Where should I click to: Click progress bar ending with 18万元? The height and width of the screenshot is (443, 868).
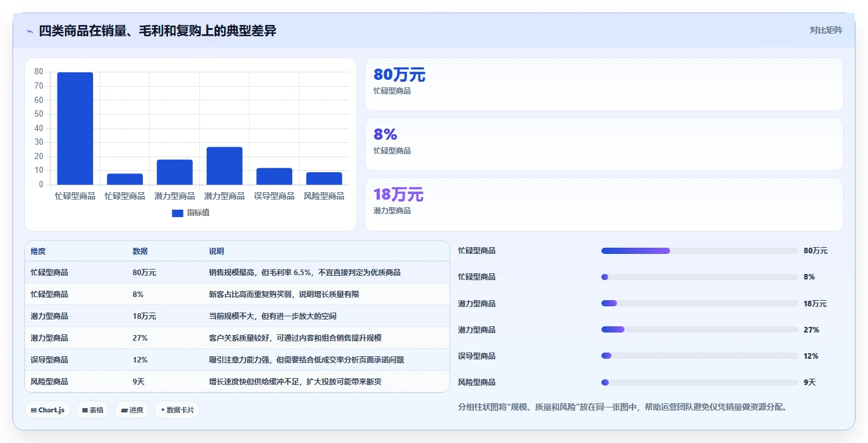point(699,303)
